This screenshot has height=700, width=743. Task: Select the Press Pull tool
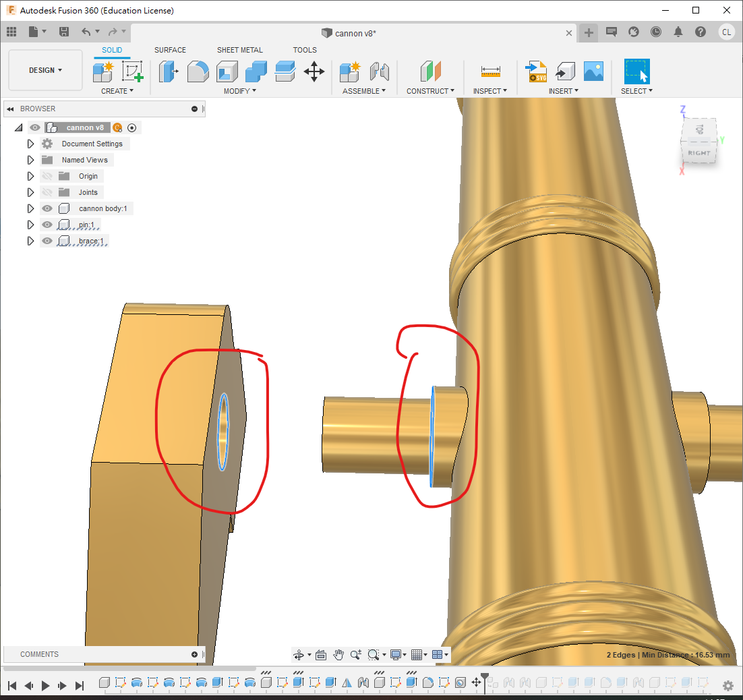[x=169, y=71]
